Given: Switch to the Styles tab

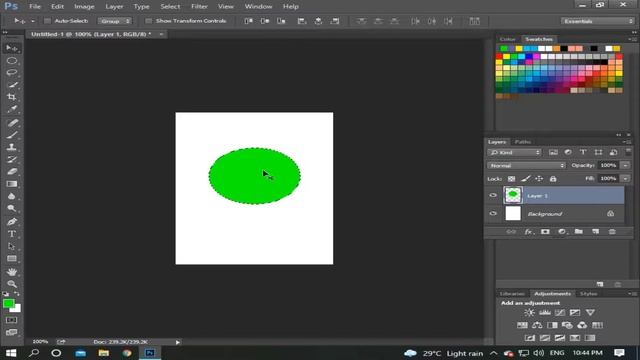Looking at the screenshot, I should [588, 294].
